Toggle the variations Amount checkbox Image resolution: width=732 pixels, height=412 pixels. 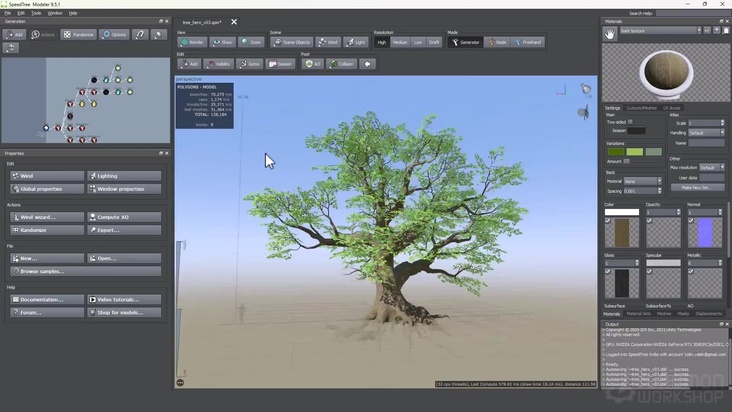coord(626,161)
